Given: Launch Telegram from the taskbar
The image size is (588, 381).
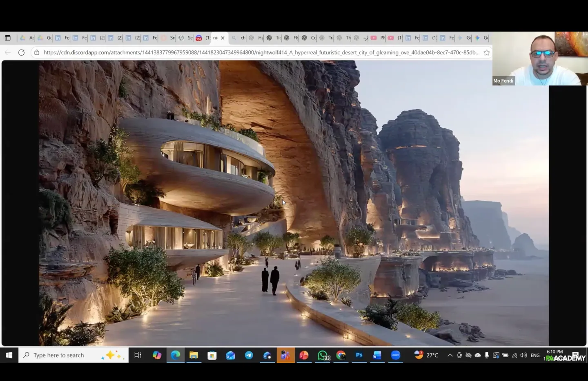Looking at the screenshot, I should point(249,355).
